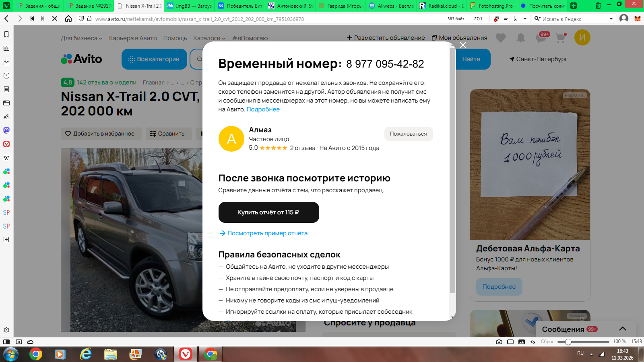Open the search engine selector magnifier
644x362 pixels.
point(537,19)
